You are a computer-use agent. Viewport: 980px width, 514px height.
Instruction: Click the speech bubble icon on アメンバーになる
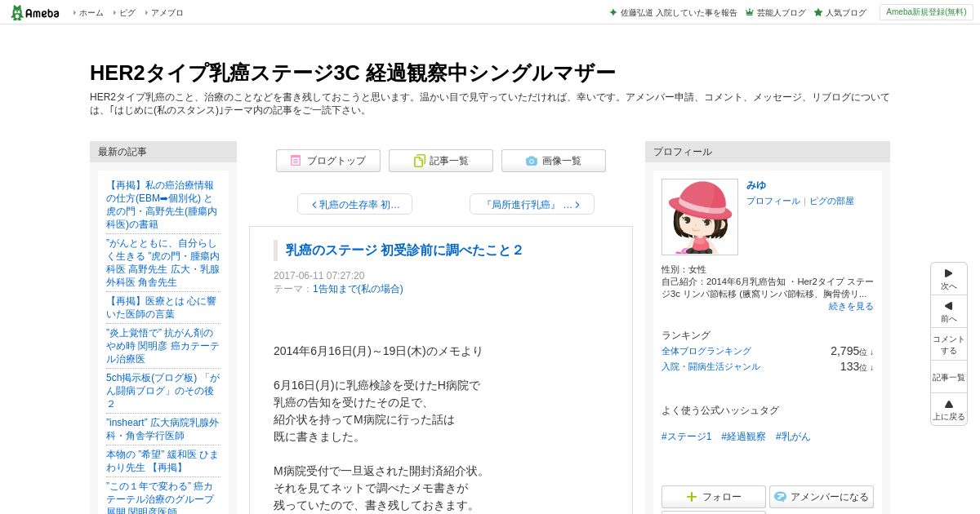tap(780, 497)
